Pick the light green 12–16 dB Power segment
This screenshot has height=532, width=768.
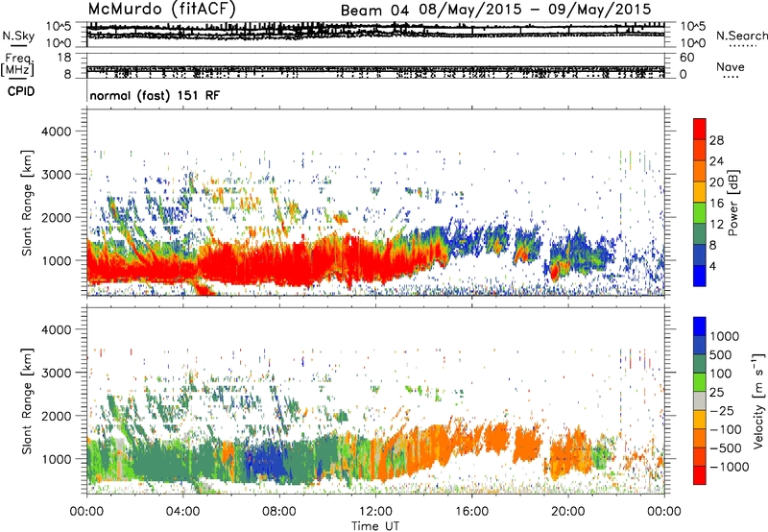(x=700, y=213)
